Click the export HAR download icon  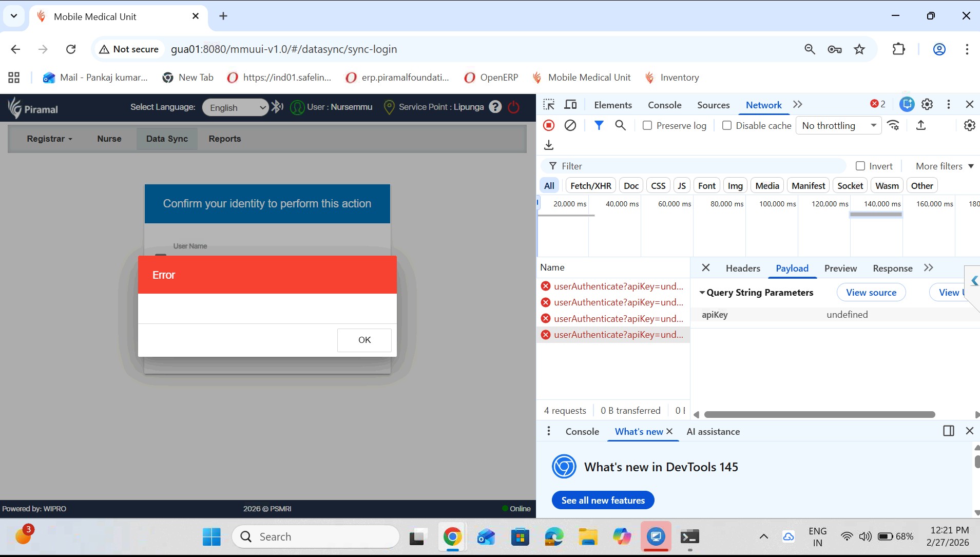click(549, 145)
